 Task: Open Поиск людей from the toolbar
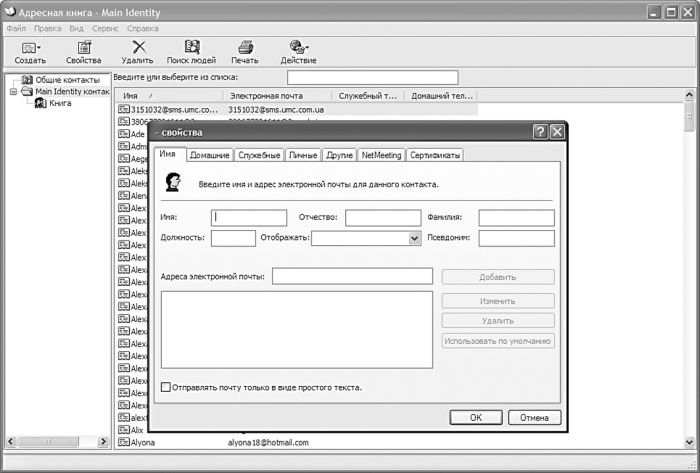tap(192, 47)
